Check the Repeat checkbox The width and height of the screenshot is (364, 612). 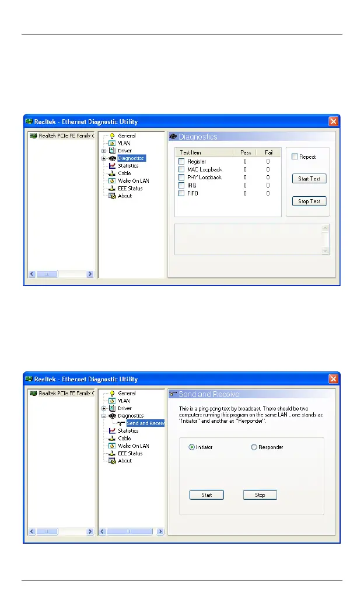click(x=295, y=157)
